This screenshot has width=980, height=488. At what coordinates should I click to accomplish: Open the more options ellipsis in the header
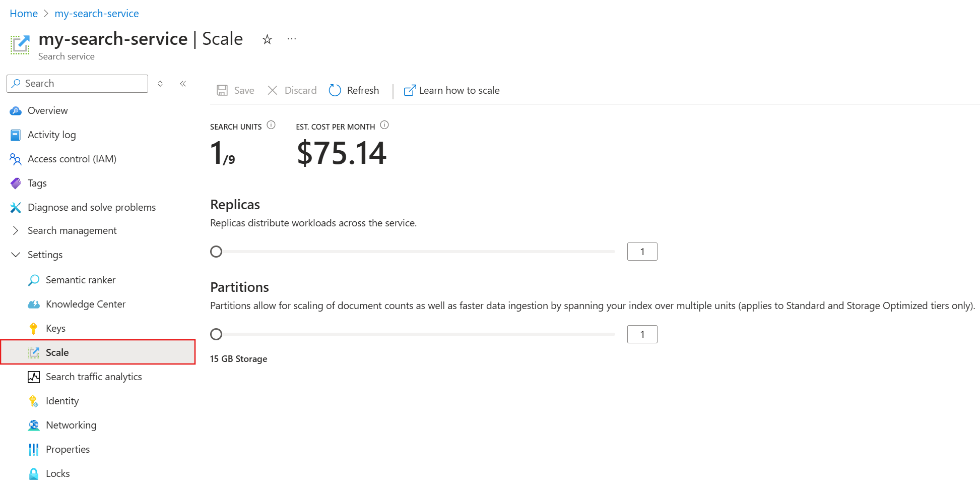pyautogui.click(x=292, y=39)
